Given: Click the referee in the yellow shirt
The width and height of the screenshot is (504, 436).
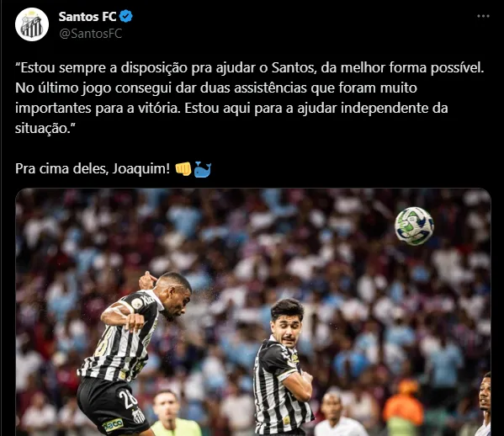Looking at the screenshot, I should pyautogui.click(x=172, y=414).
